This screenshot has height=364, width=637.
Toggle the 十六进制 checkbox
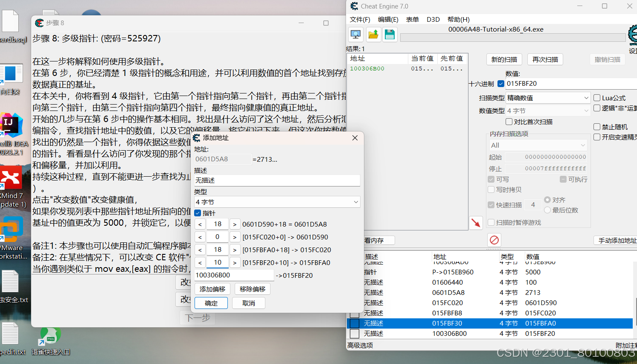pyautogui.click(x=501, y=84)
